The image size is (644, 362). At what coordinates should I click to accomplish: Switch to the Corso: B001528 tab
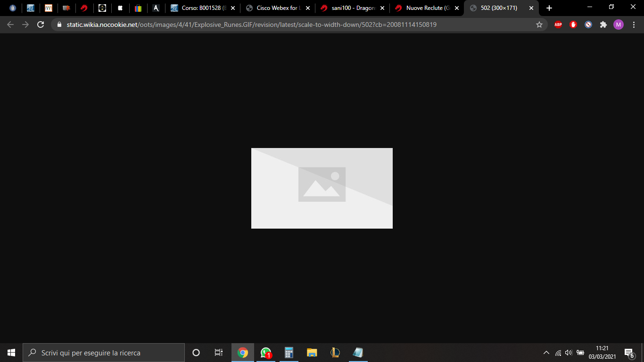[202, 8]
